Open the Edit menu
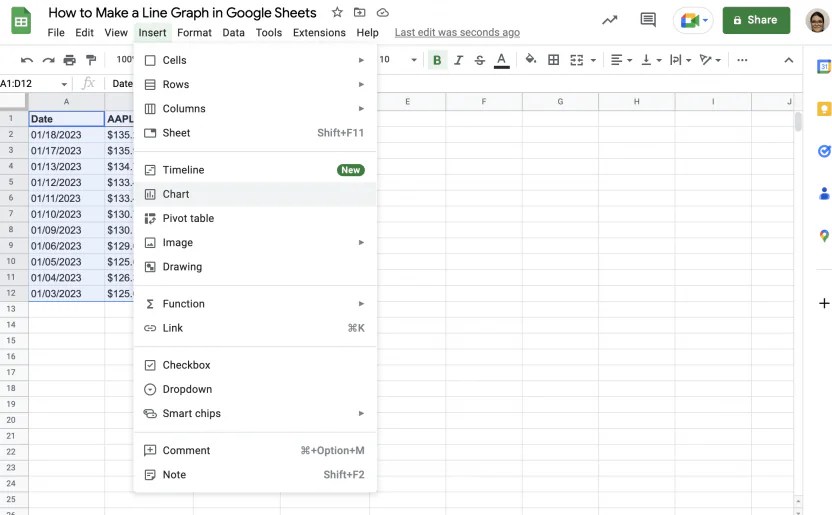Image resolution: width=832 pixels, height=515 pixels. pos(84,33)
